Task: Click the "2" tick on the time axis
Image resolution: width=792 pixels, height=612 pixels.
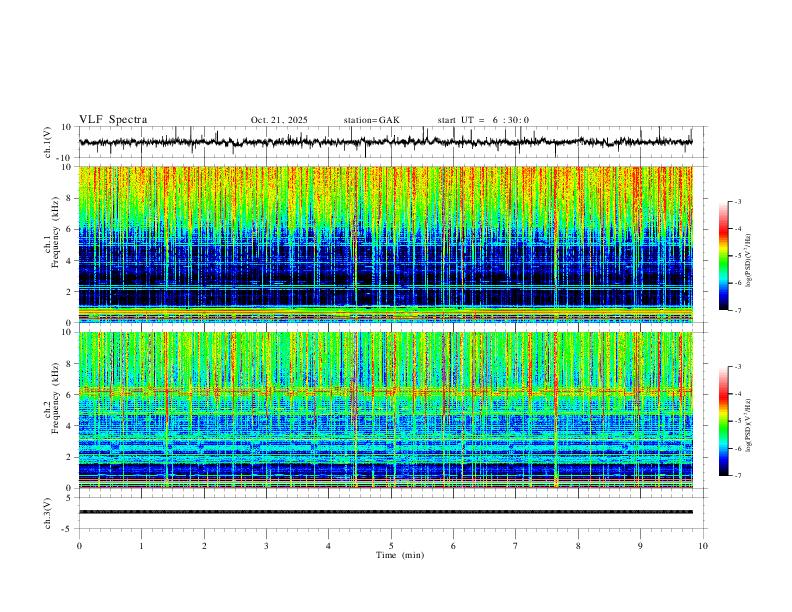Action: point(204,546)
